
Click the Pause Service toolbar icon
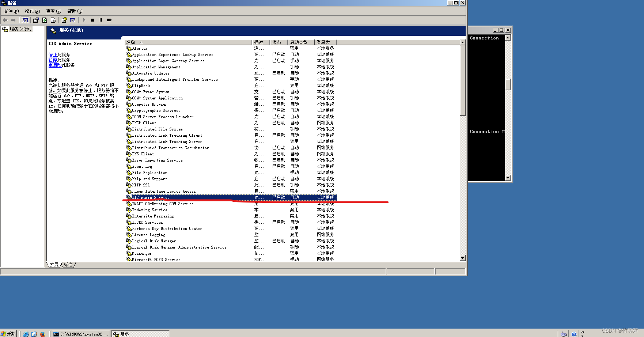[x=101, y=20]
